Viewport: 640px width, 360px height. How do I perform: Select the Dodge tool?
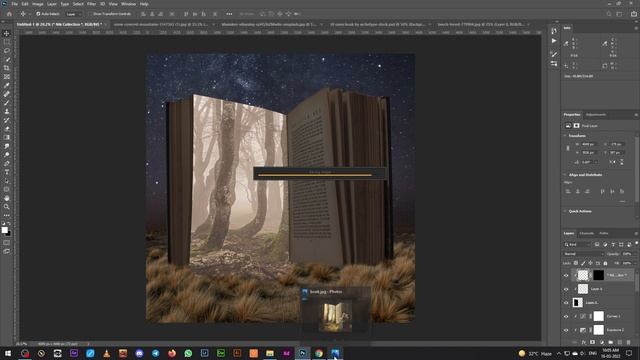[7, 155]
